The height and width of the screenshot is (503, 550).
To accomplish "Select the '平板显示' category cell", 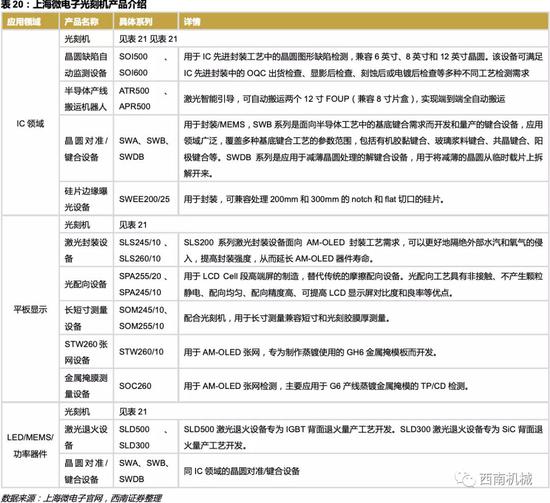I will pos(30,309).
